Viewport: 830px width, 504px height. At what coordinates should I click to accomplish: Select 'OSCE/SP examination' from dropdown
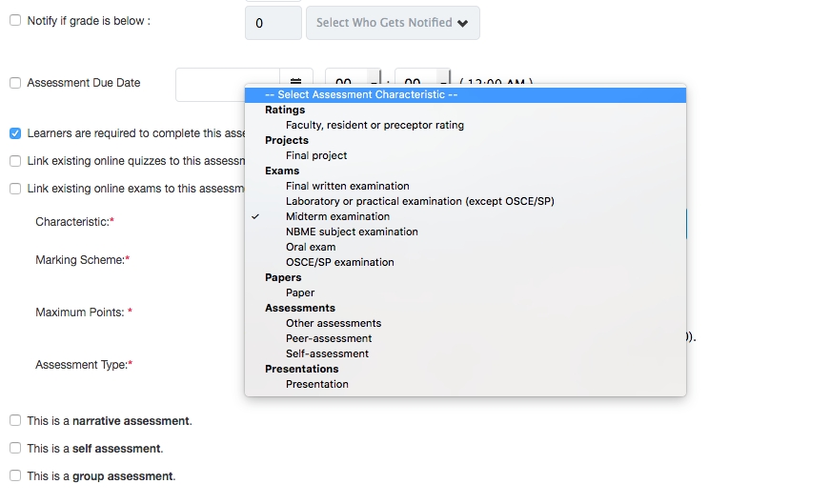(x=339, y=262)
